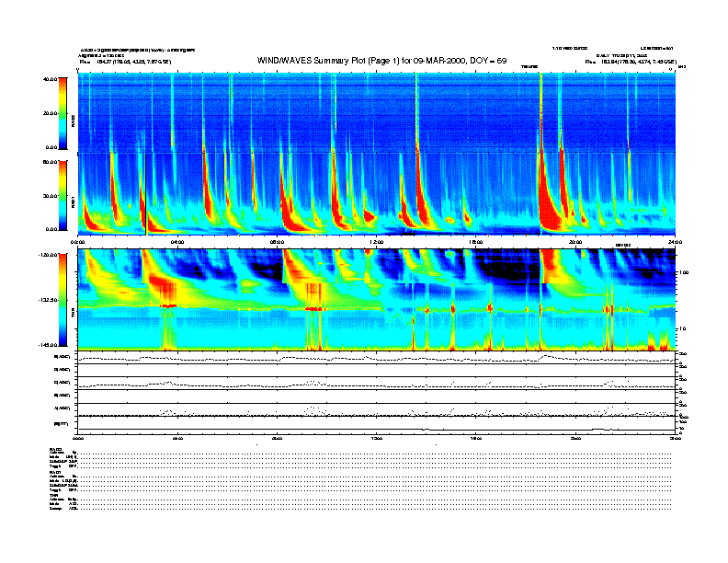Click the RAD1 heading in the bottom status list
Viewport: 728px width, 563px height.
(x=56, y=473)
